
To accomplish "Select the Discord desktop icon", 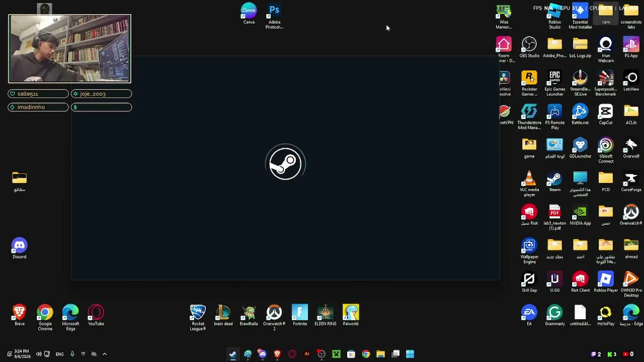I will coord(19,249).
